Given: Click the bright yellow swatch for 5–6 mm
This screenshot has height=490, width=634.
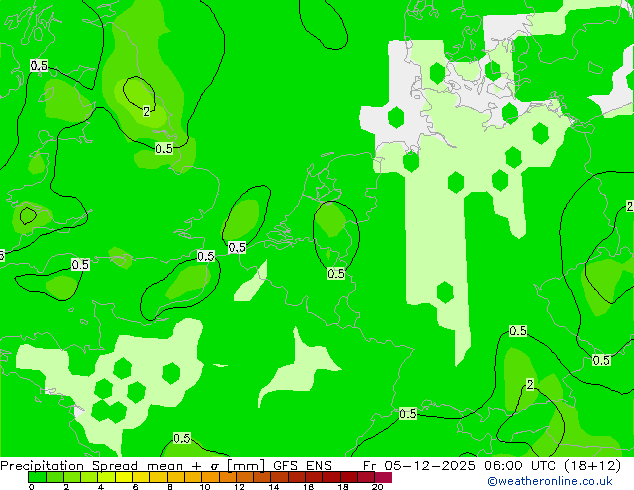Looking at the screenshot, I should [124, 477].
